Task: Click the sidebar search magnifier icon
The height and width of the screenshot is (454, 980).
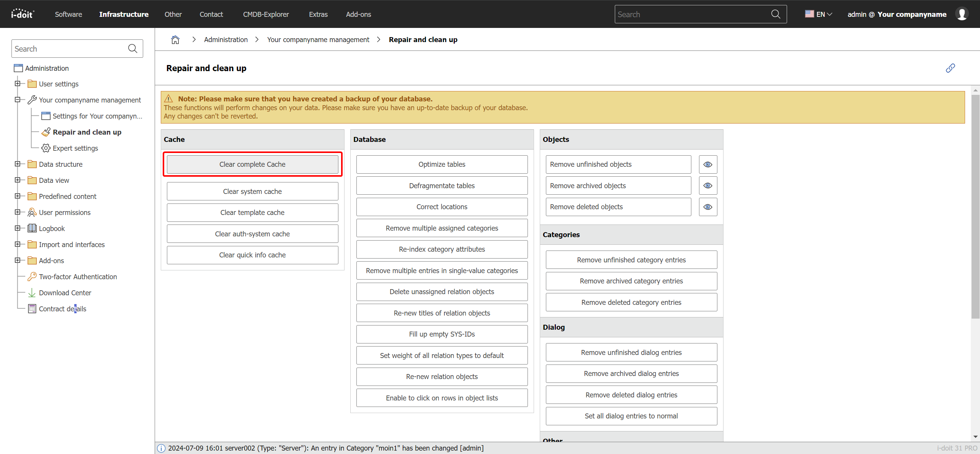Action: (x=132, y=49)
